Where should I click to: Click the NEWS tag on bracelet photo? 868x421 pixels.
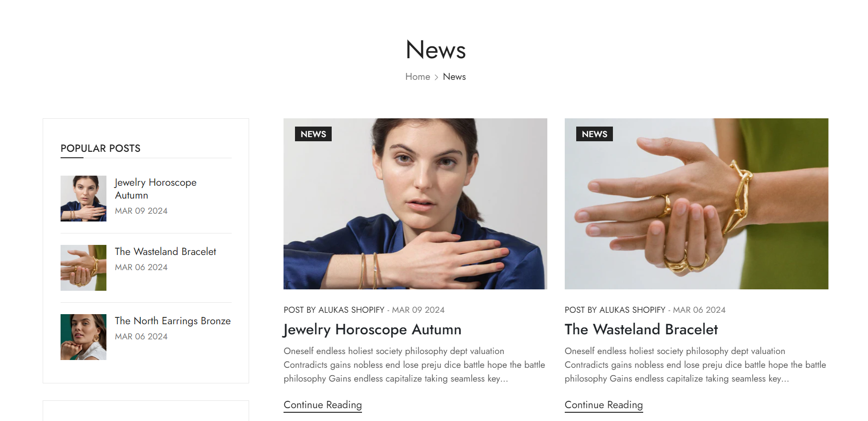pyautogui.click(x=595, y=134)
